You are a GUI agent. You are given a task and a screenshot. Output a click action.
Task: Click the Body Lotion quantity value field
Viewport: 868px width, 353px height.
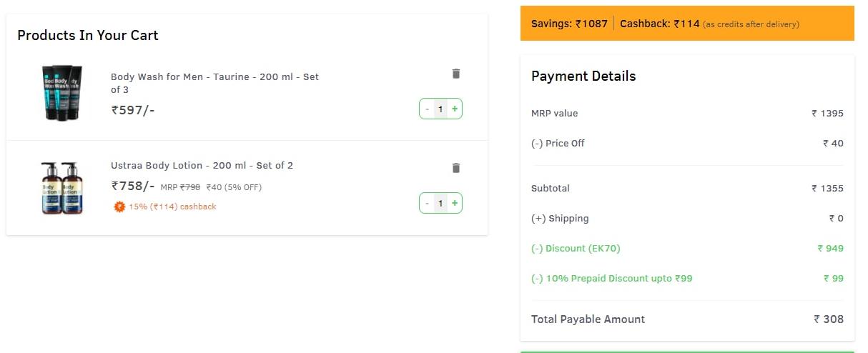click(x=440, y=203)
